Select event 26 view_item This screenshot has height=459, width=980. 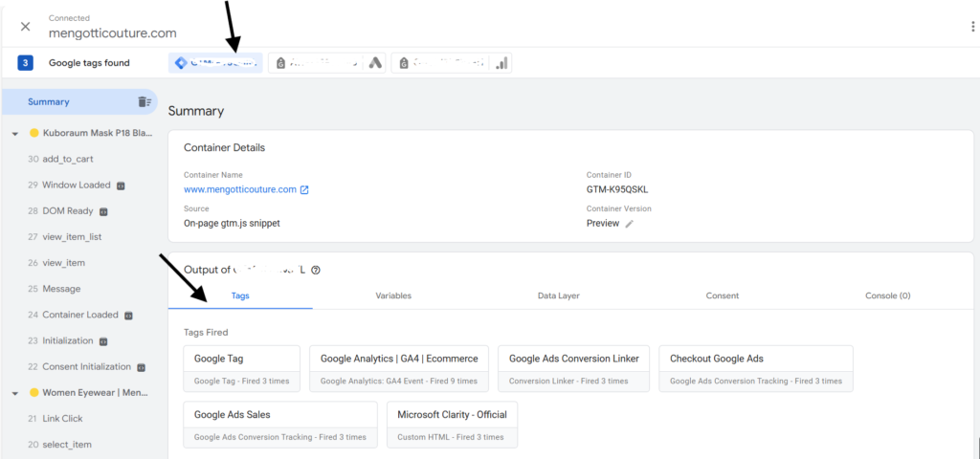(x=56, y=263)
